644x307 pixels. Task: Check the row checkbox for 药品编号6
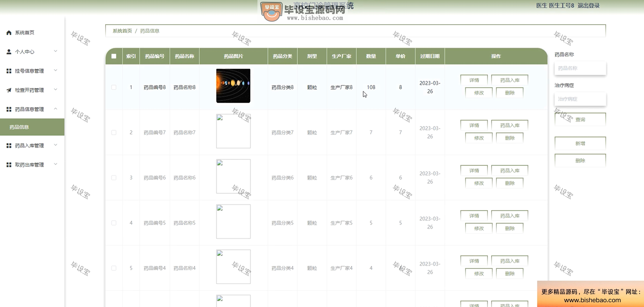tap(114, 178)
